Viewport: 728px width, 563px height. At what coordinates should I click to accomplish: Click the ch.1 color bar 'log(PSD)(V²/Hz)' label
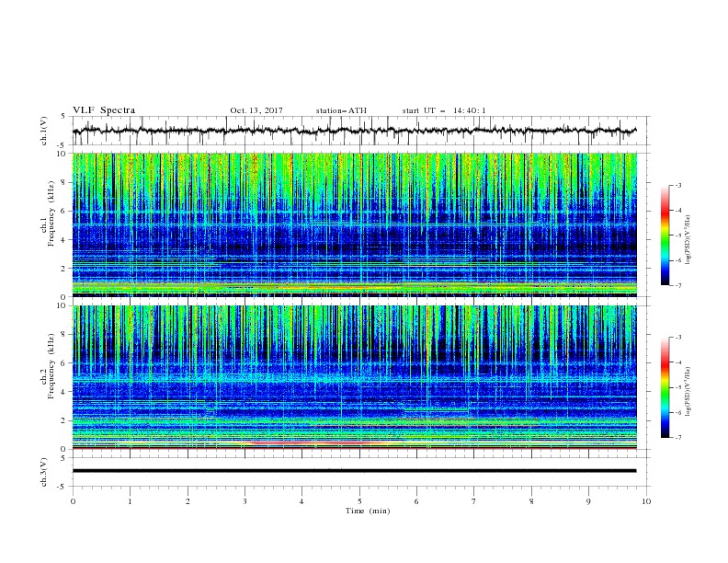688,240
